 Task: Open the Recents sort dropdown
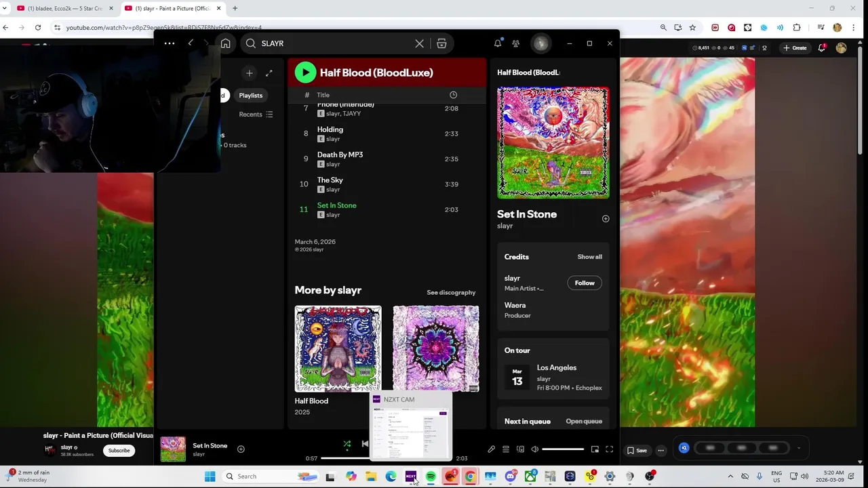pyautogui.click(x=256, y=115)
